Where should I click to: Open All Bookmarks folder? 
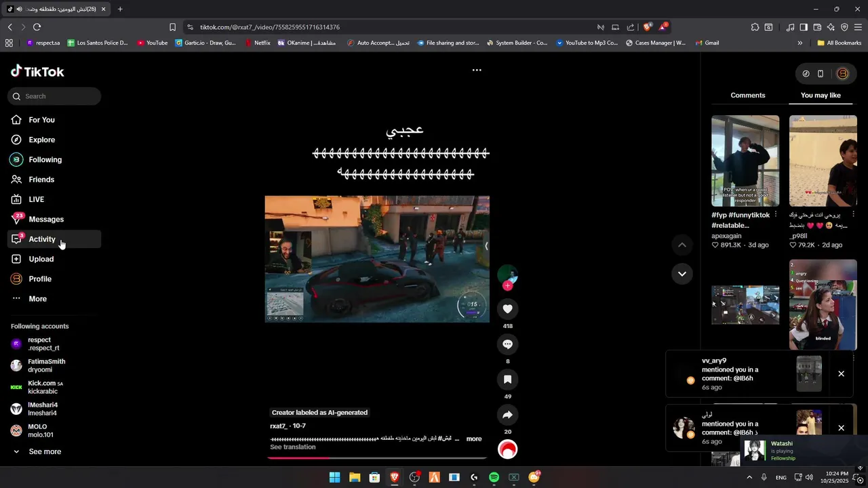click(x=839, y=43)
